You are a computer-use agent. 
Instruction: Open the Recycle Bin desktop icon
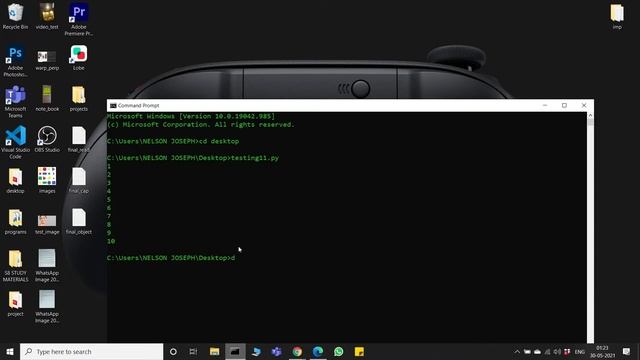point(16,16)
